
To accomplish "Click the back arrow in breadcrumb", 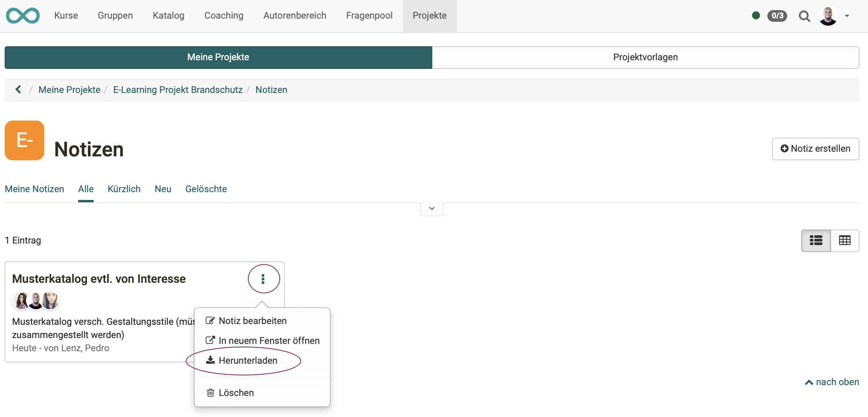I will point(18,89).
